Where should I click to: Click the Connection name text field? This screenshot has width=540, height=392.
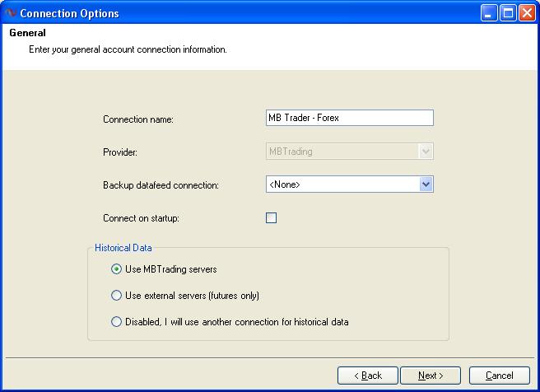(x=349, y=118)
